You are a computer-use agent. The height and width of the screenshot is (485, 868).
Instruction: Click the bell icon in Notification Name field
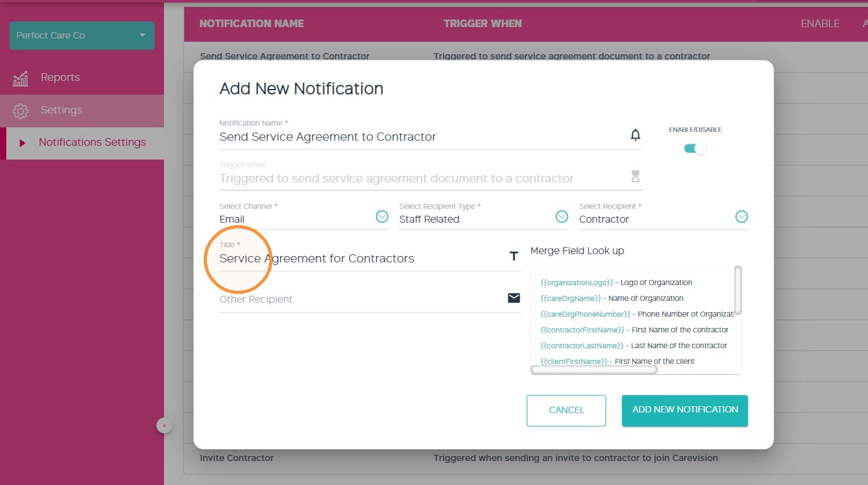pyautogui.click(x=635, y=135)
